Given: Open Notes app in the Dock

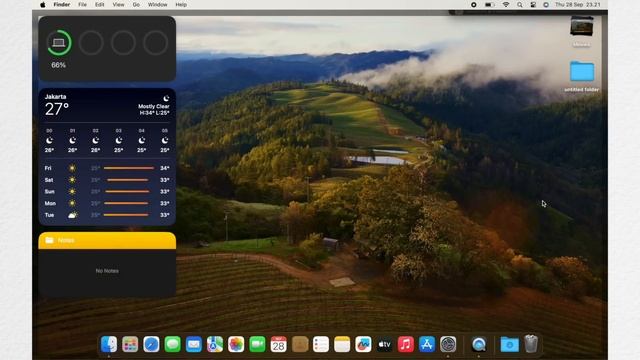Looking at the screenshot, I should (x=342, y=344).
